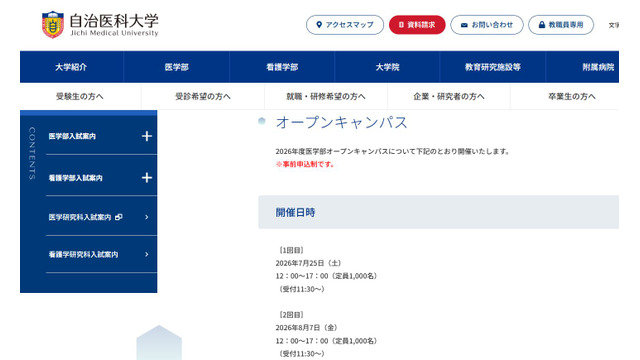
Task: Click the chevron arrow on the 看護学研究科入試案内 row
Action: [147, 254]
